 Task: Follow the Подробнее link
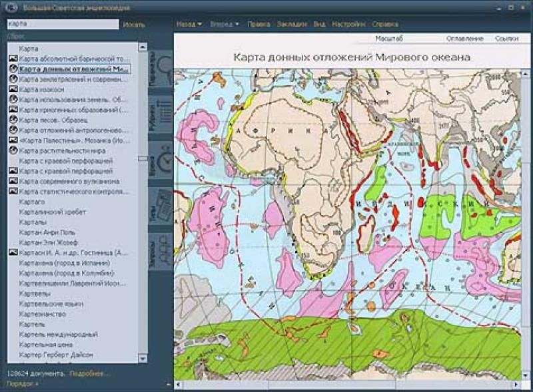[x=89, y=374]
